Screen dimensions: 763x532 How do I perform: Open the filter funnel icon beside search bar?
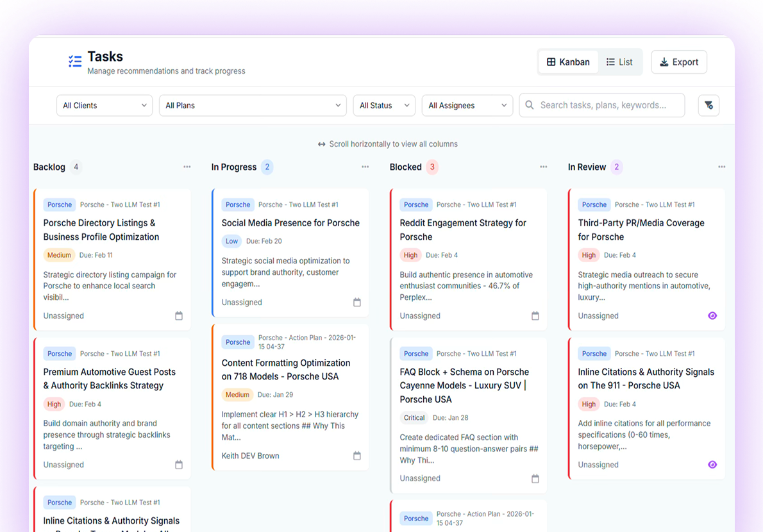pyautogui.click(x=709, y=104)
